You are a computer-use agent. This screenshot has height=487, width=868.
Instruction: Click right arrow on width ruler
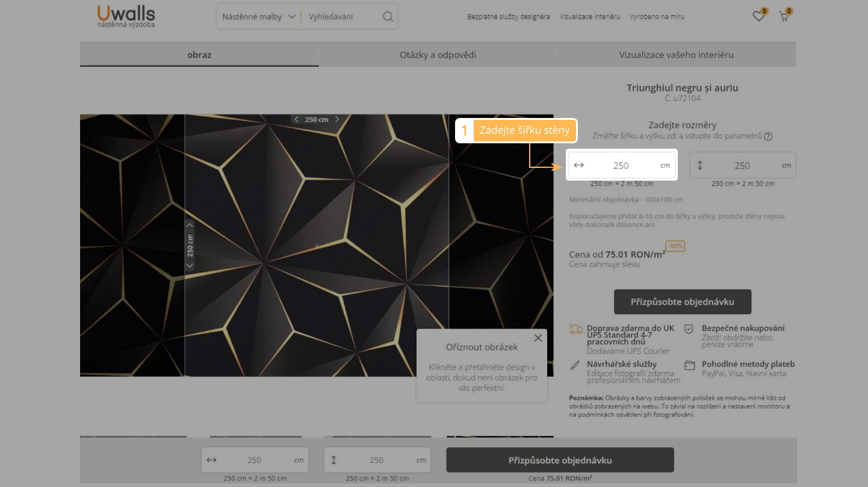(337, 119)
